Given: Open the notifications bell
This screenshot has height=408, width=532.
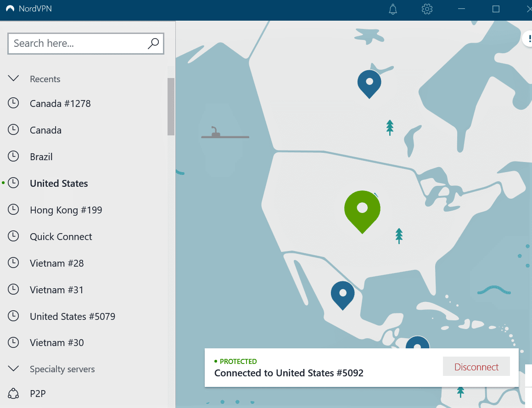Looking at the screenshot, I should 392,9.
